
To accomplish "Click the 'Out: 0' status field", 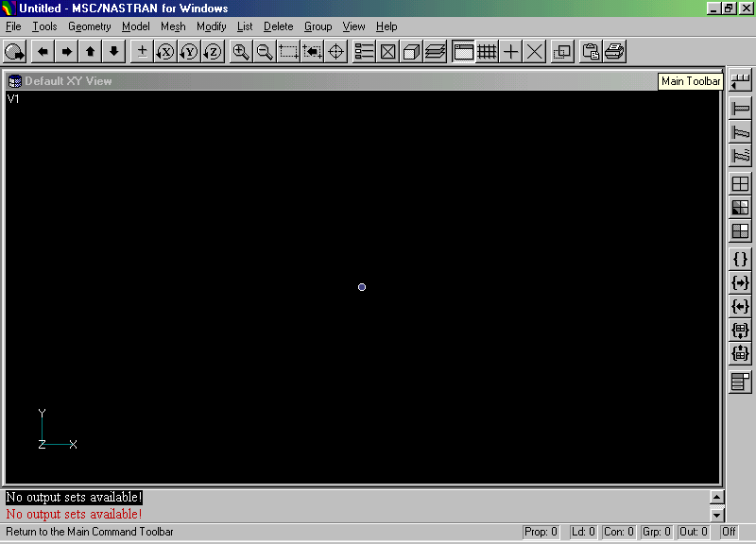I will (x=694, y=532).
